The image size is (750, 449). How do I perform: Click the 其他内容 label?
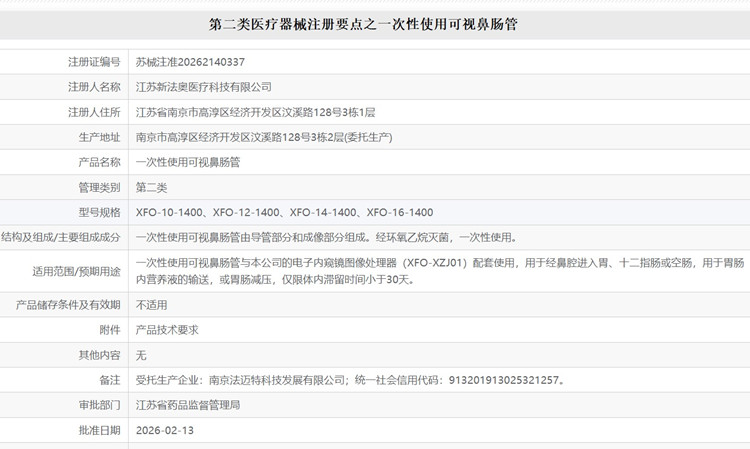point(99,355)
